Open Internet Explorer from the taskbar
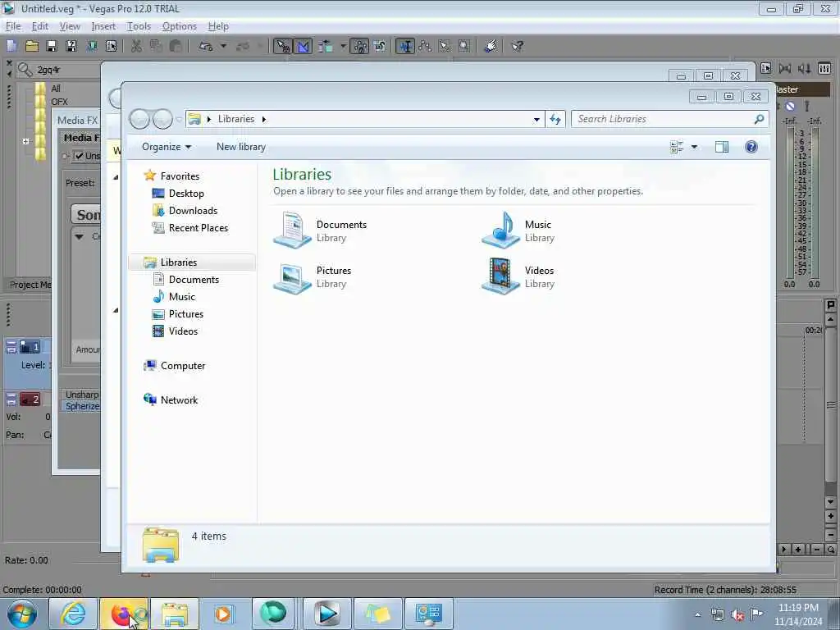The width and height of the screenshot is (840, 630). click(73, 614)
